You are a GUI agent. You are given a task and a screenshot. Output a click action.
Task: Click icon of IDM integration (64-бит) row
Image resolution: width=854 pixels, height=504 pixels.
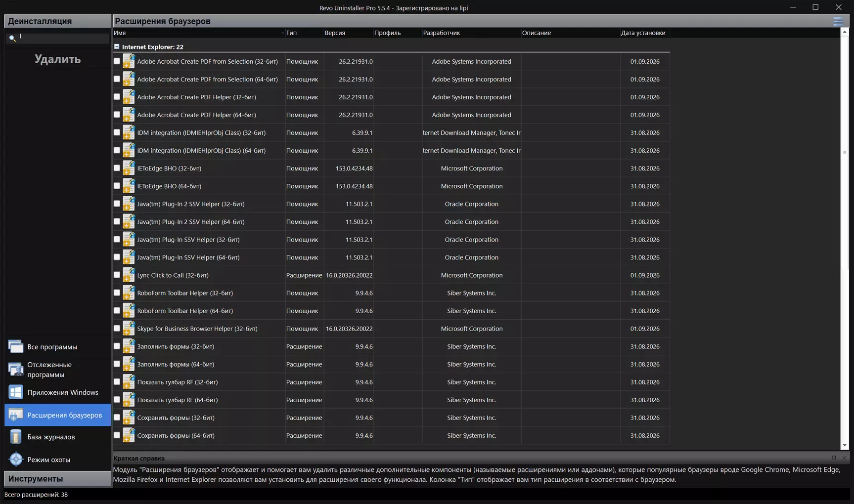[x=129, y=150]
